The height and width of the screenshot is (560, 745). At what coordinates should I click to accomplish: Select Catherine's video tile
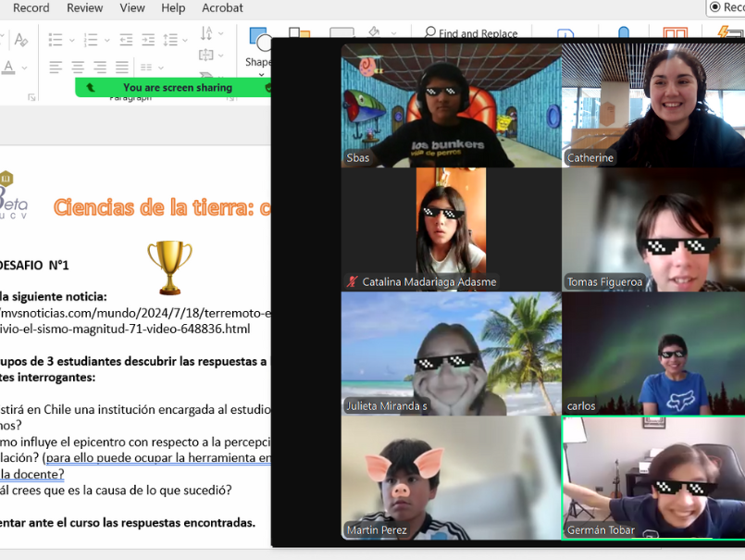click(x=652, y=105)
